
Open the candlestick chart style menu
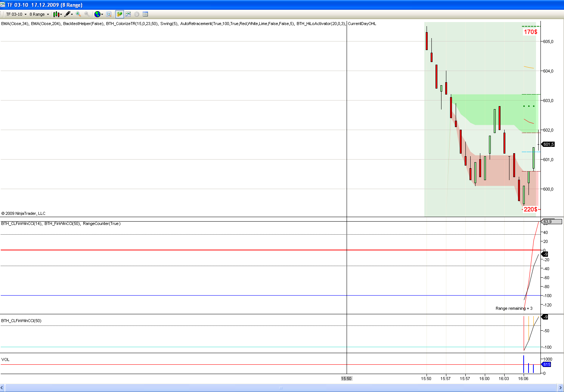57,14
